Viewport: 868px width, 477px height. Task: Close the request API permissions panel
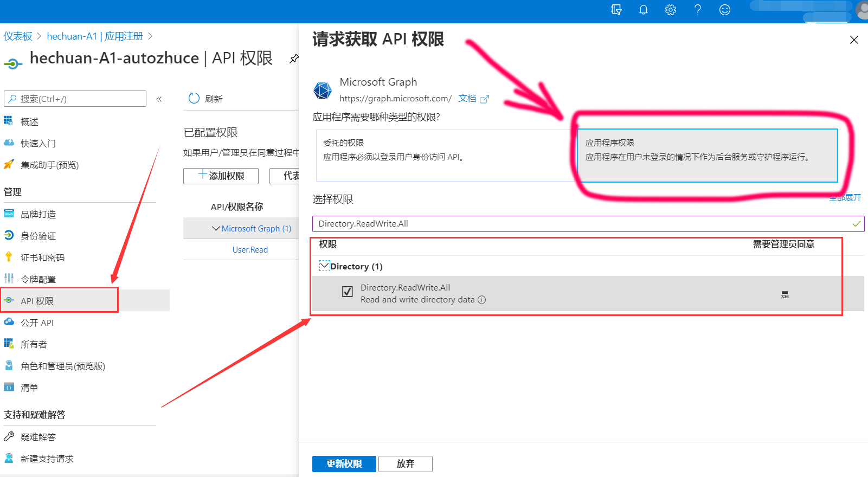pyautogui.click(x=854, y=40)
